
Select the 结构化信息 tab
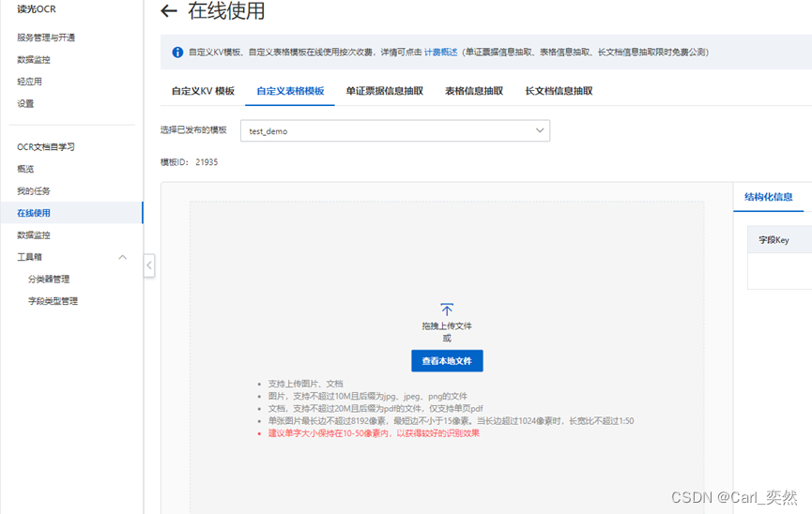point(769,197)
